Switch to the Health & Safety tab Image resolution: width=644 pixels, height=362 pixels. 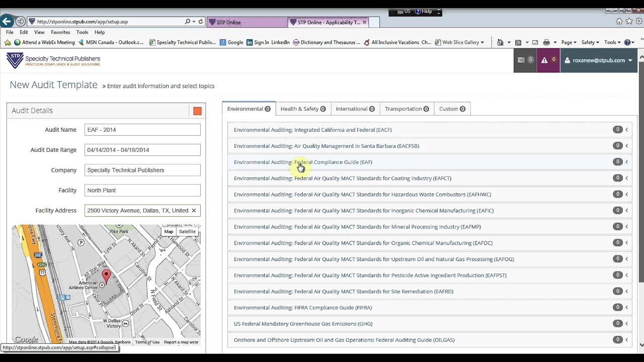(x=303, y=109)
